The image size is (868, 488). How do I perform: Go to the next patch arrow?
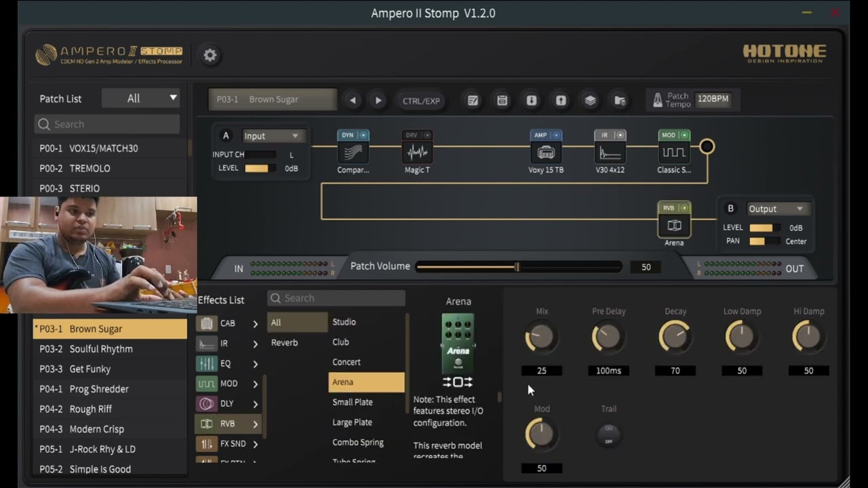tap(378, 100)
